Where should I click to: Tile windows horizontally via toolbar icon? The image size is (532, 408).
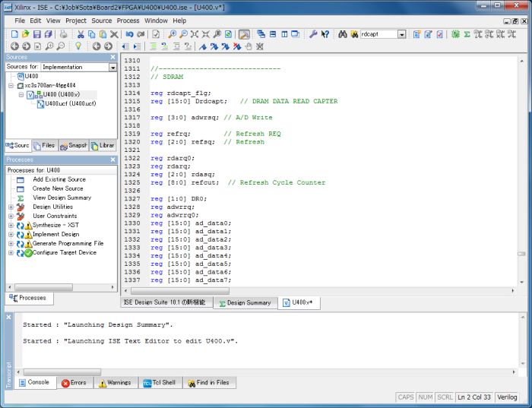tap(273, 34)
